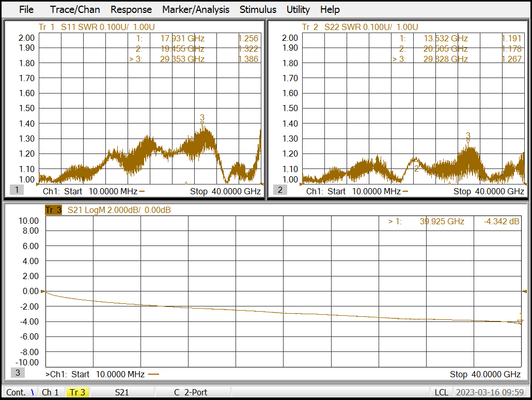Click window 1 number icon
The height and width of the screenshot is (400, 532).
pyautogui.click(x=17, y=190)
